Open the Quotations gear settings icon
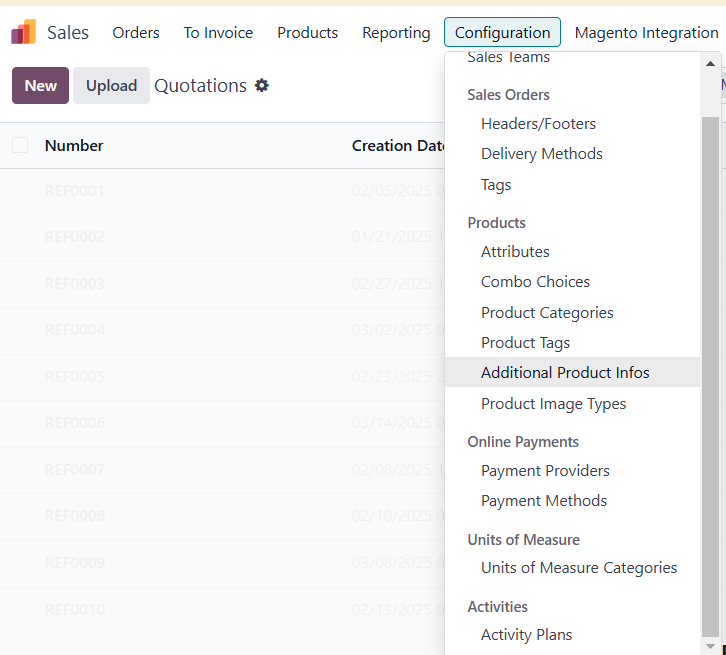 (262, 86)
